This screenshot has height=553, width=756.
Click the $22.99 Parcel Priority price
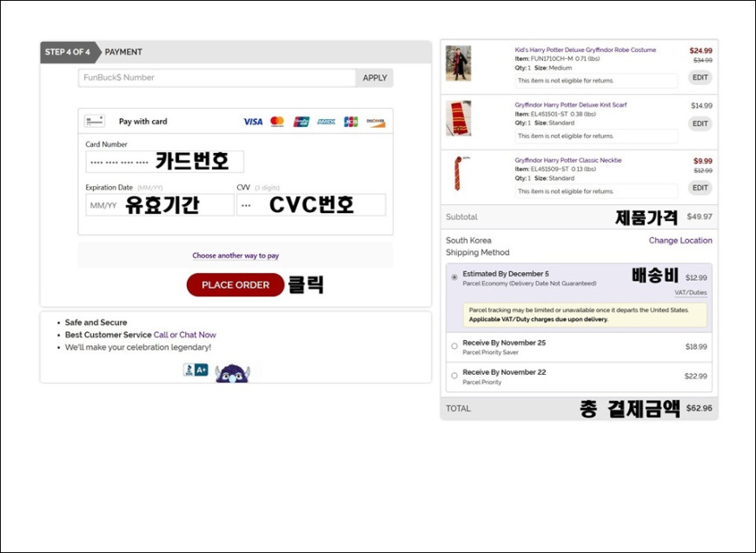pos(696,376)
